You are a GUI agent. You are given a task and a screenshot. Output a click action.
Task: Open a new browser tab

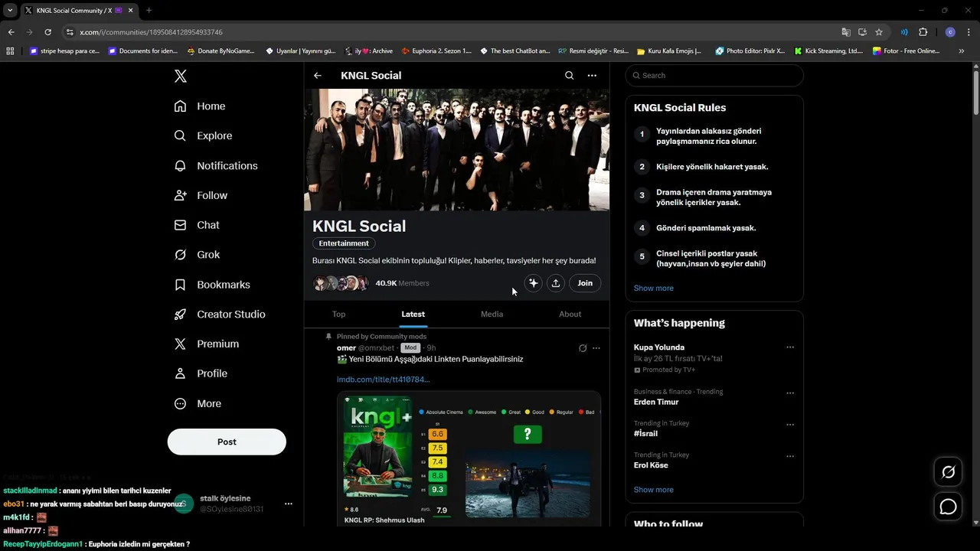(x=149, y=11)
